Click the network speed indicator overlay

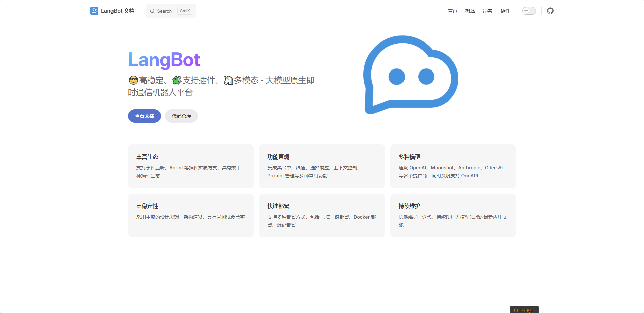[524, 310]
